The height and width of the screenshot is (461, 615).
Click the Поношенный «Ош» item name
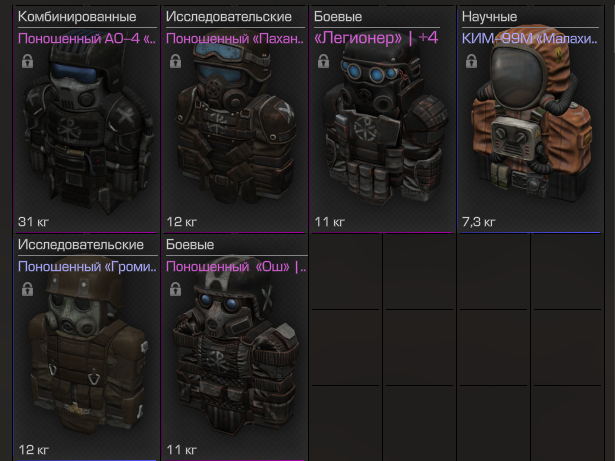236,266
